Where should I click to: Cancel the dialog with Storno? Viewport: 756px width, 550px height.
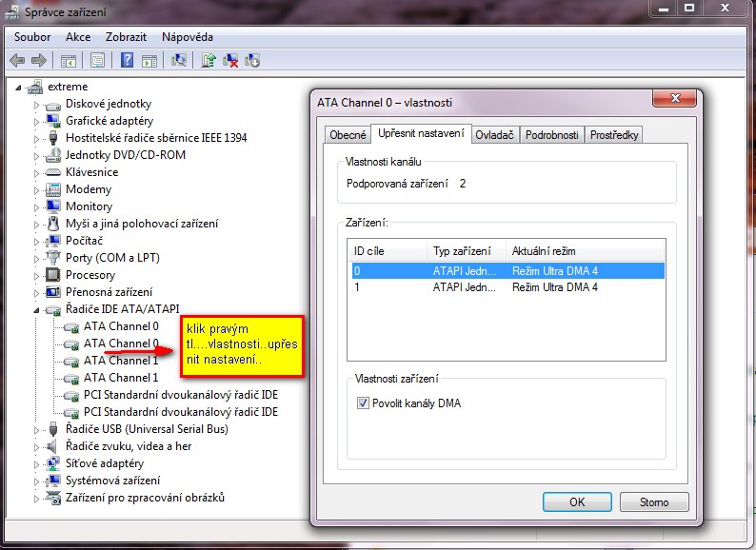tap(654, 501)
